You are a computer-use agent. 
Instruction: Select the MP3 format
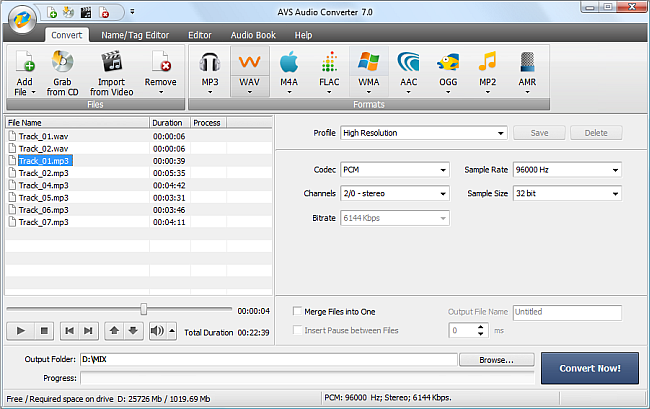point(210,72)
